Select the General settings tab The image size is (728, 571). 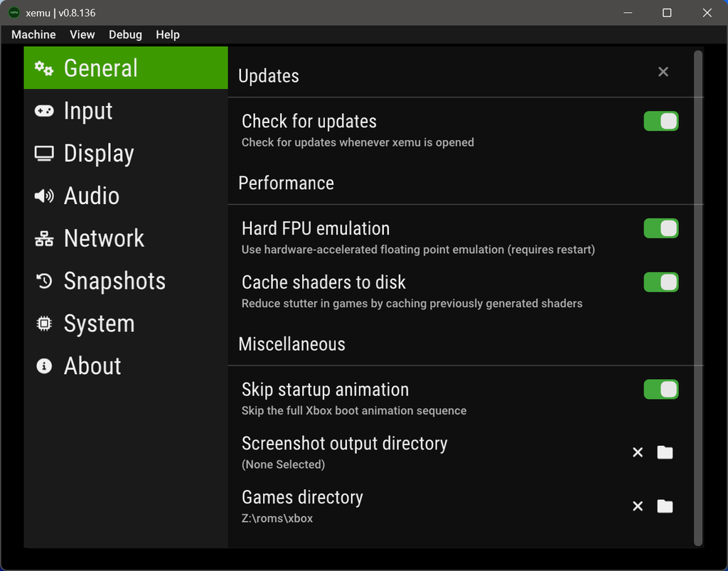tap(126, 68)
